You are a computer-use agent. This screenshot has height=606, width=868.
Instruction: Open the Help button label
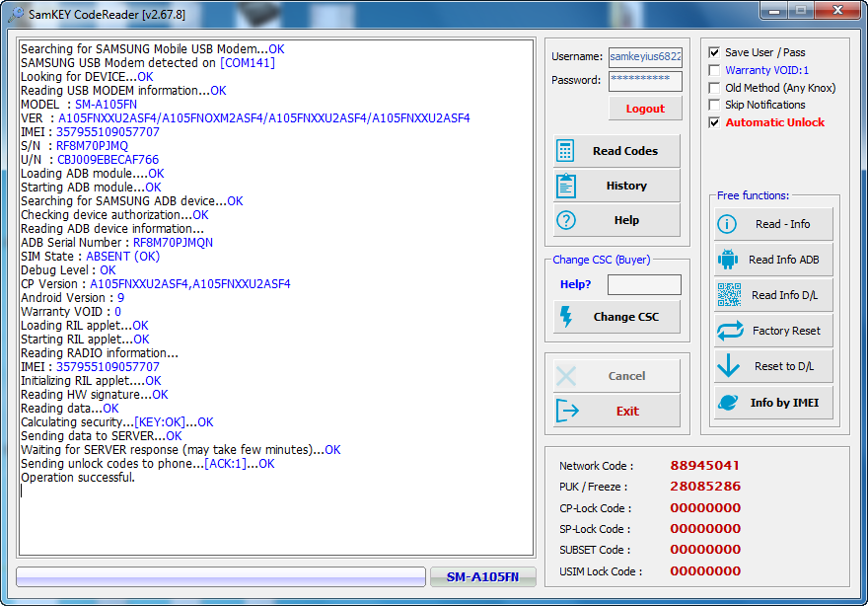point(626,220)
